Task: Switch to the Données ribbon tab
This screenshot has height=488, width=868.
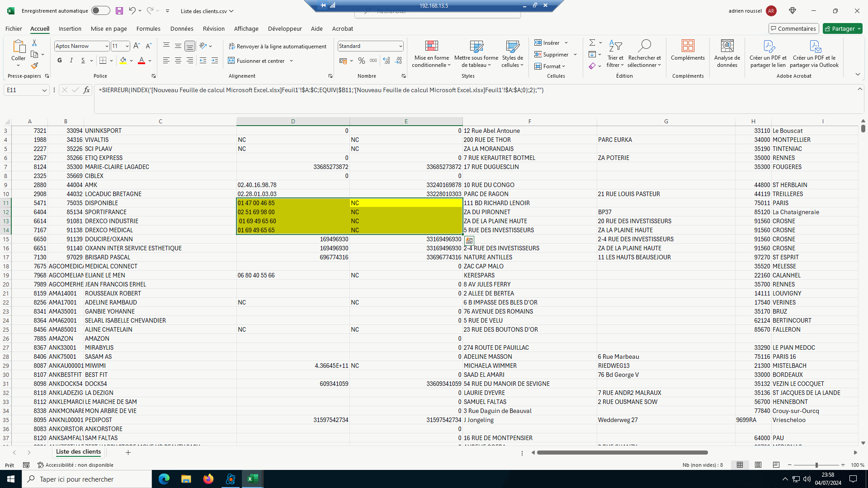Action: pos(182,28)
